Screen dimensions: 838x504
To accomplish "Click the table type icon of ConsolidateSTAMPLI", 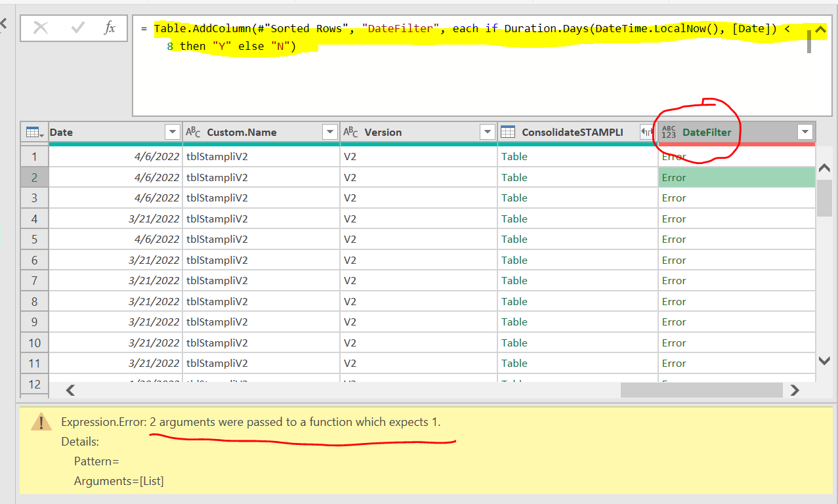I will click(508, 132).
